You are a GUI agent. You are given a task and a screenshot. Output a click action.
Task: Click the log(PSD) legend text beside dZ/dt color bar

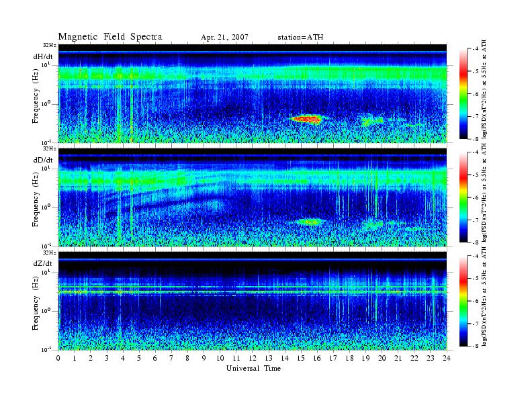click(x=484, y=296)
